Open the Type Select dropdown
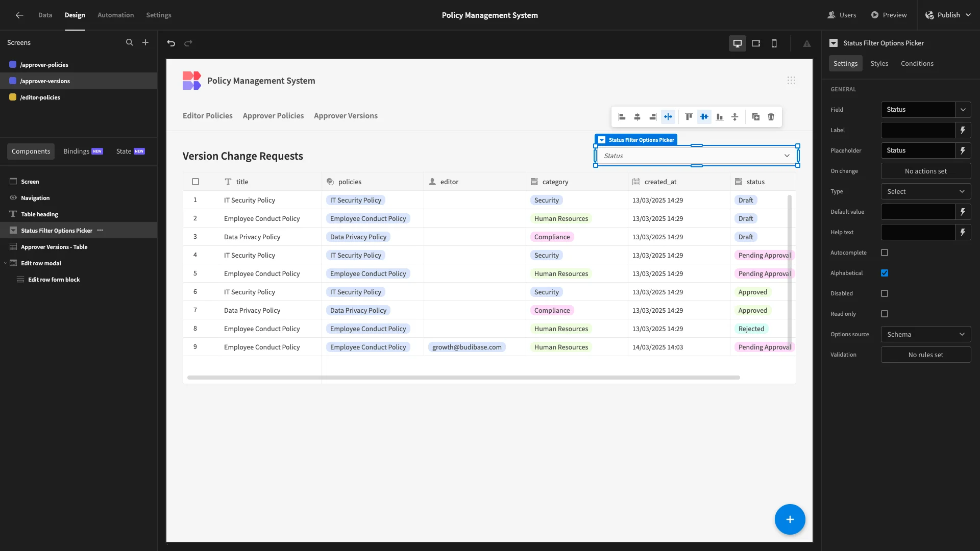This screenshot has width=980, height=551. (x=926, y=191)
